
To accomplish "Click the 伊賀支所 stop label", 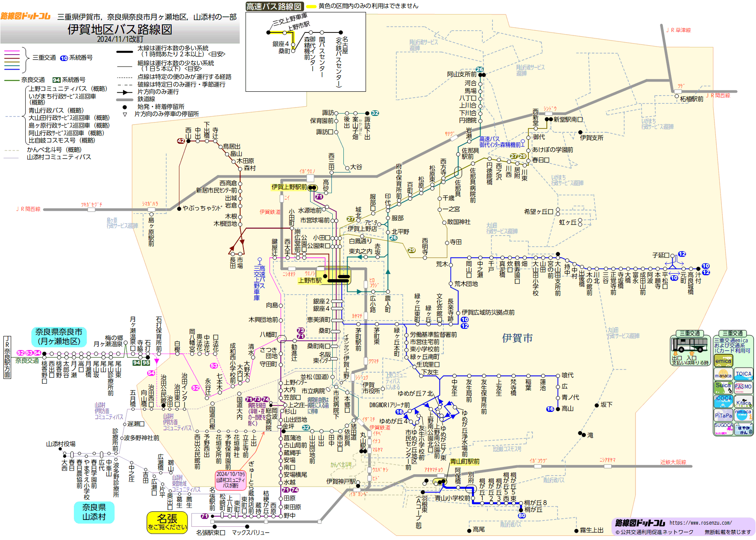I will click(592, 137).
